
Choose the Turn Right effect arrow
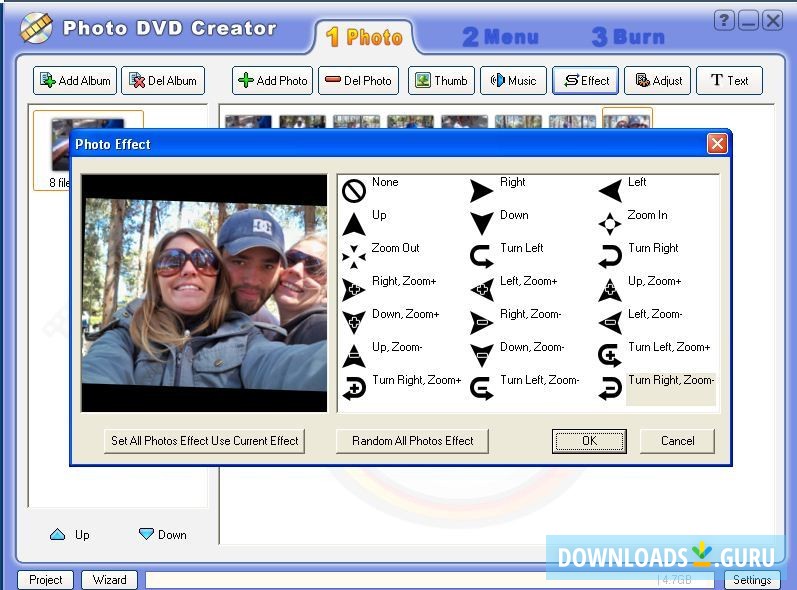[x=610, y=256]
